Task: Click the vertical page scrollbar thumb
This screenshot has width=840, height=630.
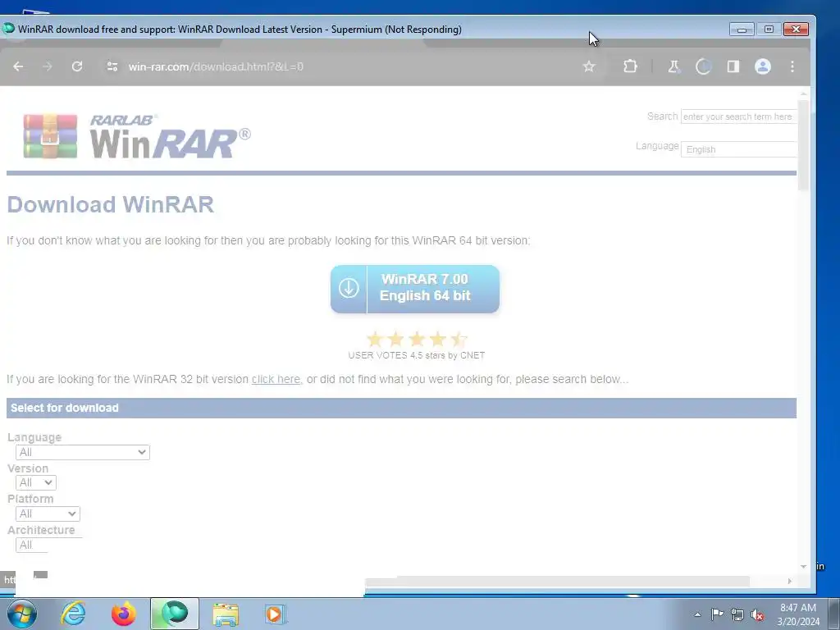Action: (803, 144)
